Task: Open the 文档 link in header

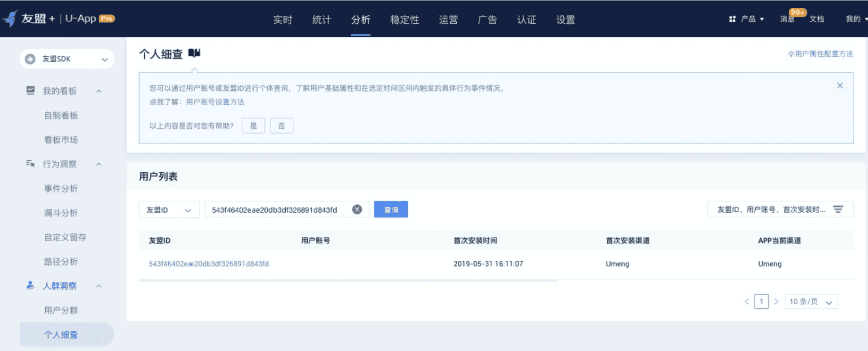Action: click(817, 19)
